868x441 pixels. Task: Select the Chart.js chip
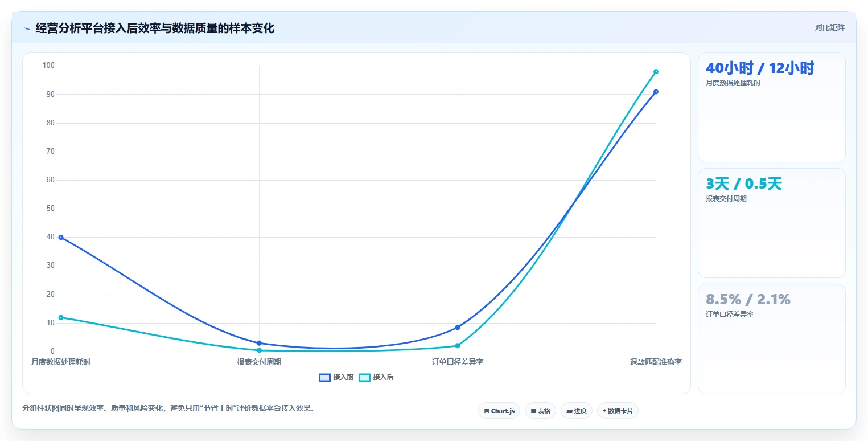(499, 411)
